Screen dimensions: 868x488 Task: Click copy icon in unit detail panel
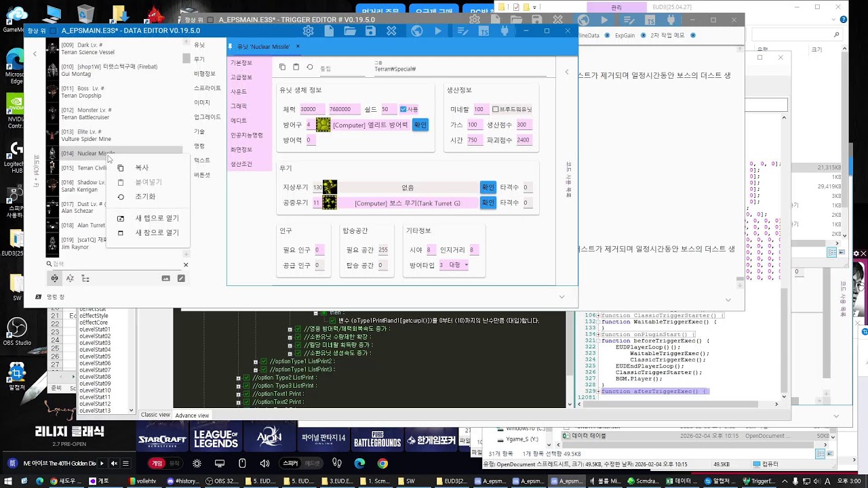pyautogui.click(x=282, y=67)
